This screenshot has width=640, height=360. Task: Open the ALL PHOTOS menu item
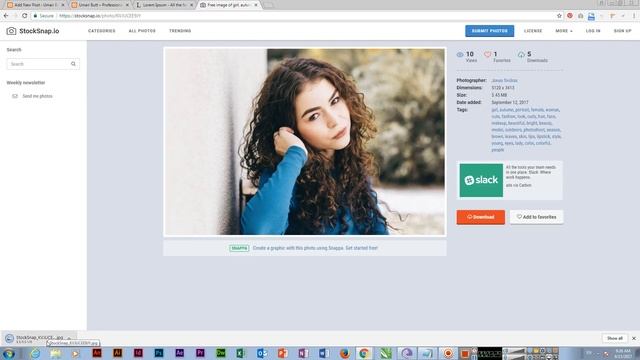click(142, 31)
